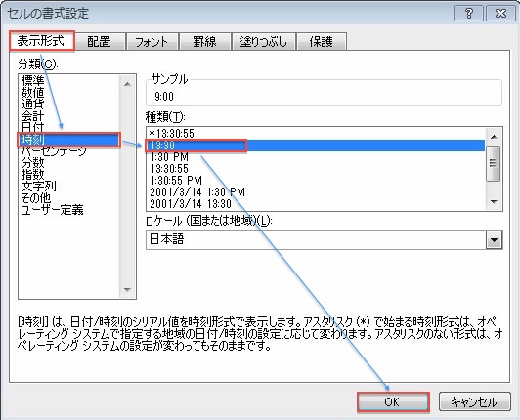
Task: Click category list scroll down arrow
Action: pyautogui.click(x=127, y=290)
